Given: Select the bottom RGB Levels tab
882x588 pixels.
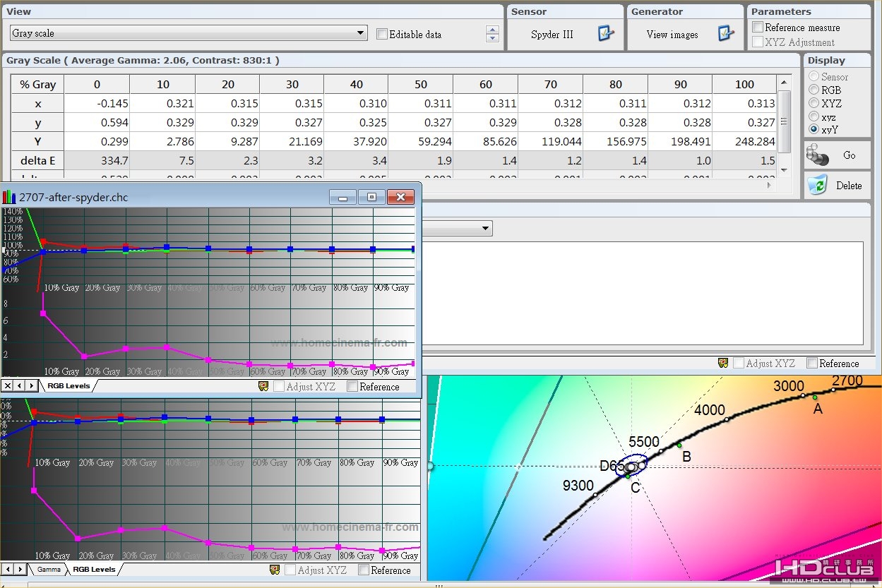Looking at the screenshot, I should pos(93,569).
